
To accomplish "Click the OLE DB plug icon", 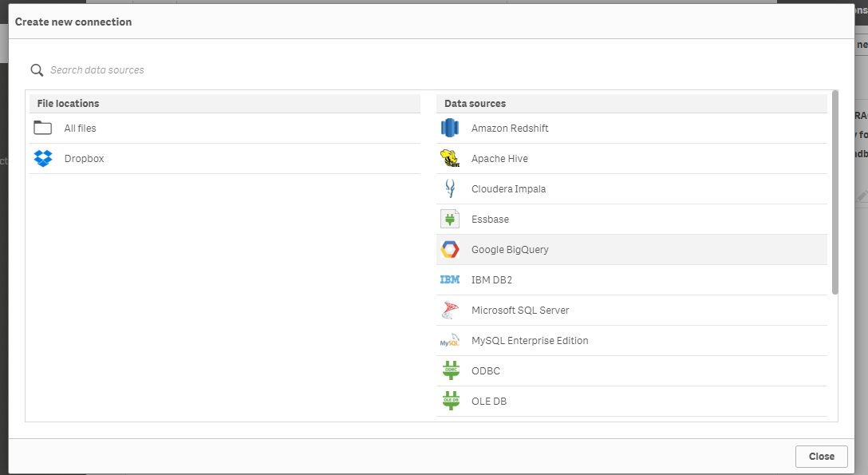I will pyautogui.click(x=451, y=401).
